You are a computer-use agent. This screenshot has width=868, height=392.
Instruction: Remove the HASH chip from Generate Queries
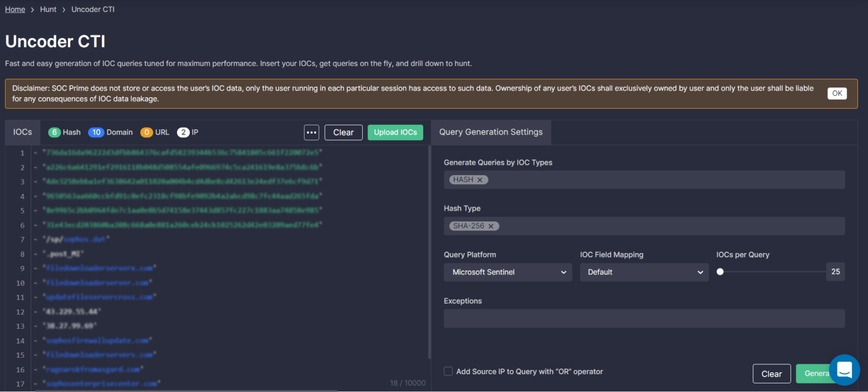(481, 179)
